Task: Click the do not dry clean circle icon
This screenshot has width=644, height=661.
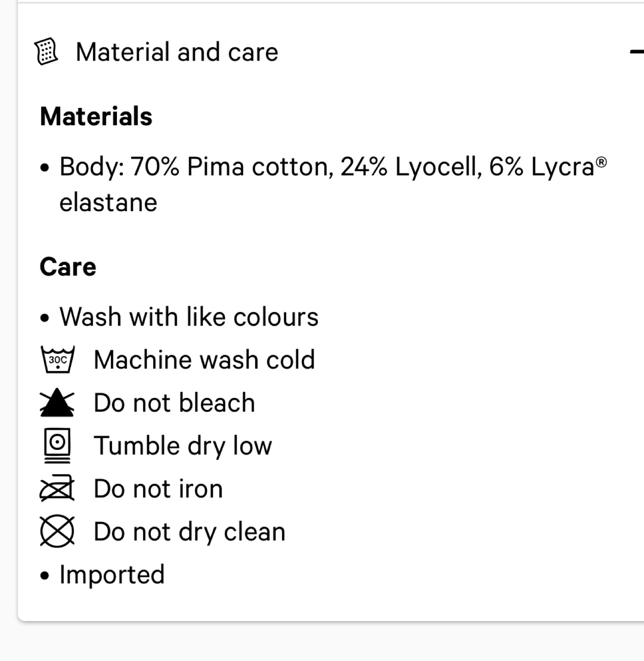Action: pyautogui.click(x=57, y=531)
